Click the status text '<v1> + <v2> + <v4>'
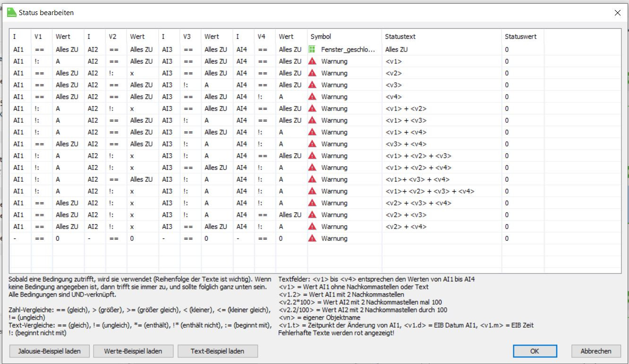Image resolution: width=629 pixels, height=364 pixels. 418,167
